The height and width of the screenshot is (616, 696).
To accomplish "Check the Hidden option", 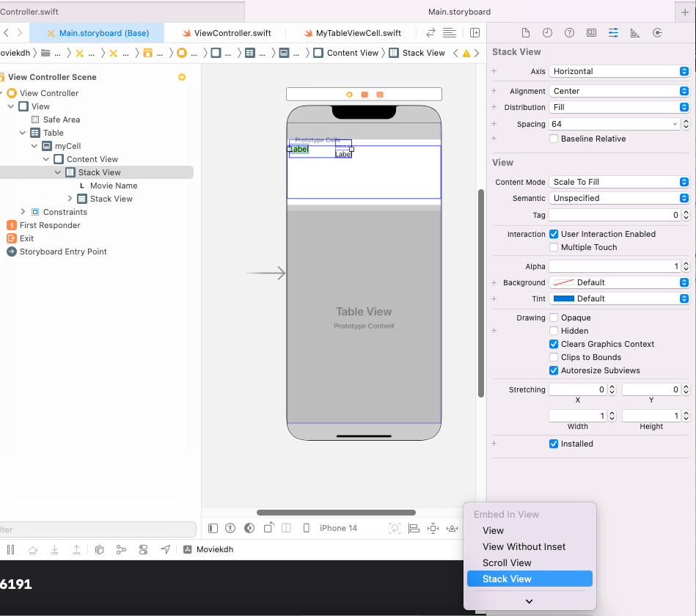I will pyautogui.click(x=554, y=331).
